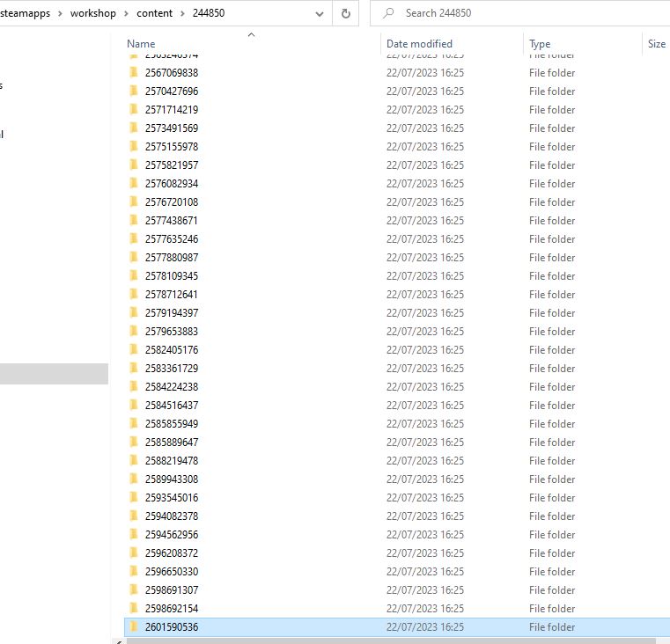Sort by the Type column header

click(x=539, y=44)
